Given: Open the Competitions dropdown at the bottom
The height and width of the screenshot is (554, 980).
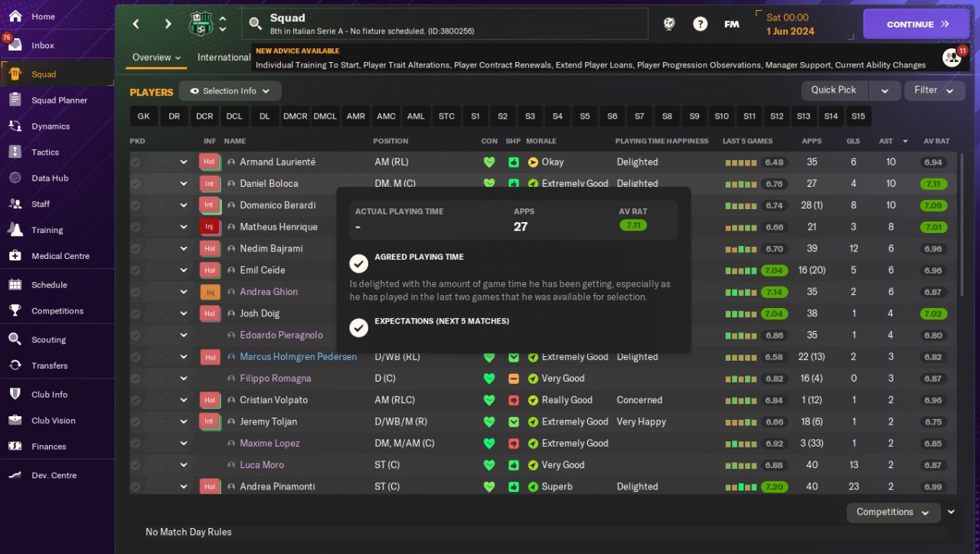Looking at the screenshot, I should [893, 512].
